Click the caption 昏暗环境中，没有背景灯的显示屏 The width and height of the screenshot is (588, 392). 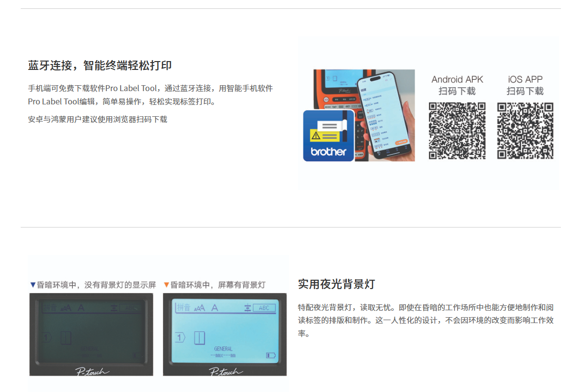(x=97, y=285)
